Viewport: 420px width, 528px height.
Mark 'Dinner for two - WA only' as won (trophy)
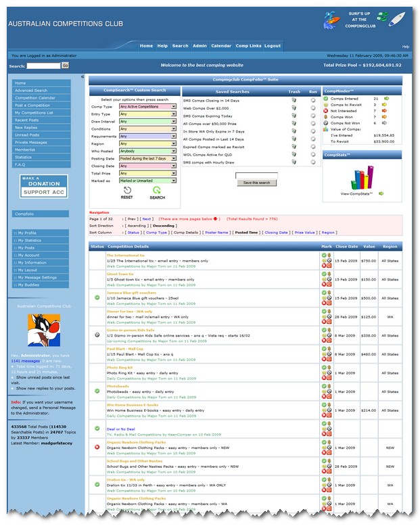click(329, 311)
